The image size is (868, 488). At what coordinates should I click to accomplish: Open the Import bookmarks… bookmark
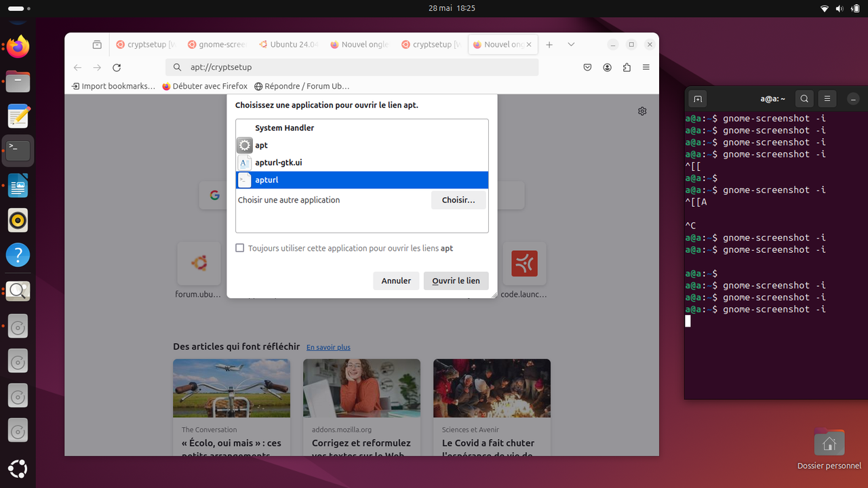pyautogui.click(x=113, y=86)
